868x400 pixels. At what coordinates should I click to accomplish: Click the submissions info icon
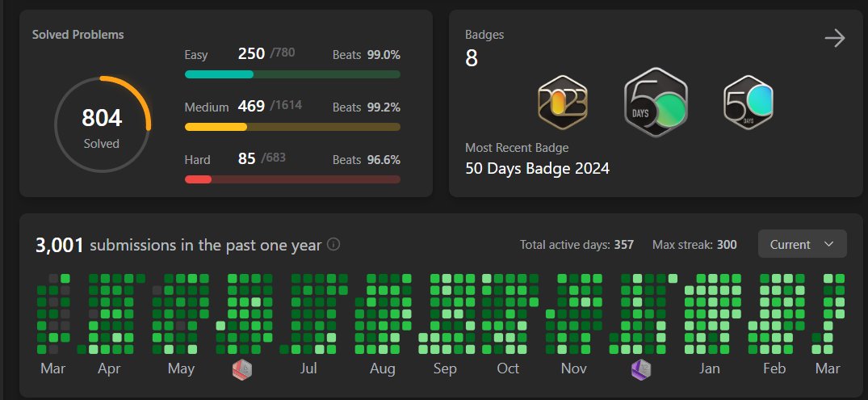(x=333, y=244)
